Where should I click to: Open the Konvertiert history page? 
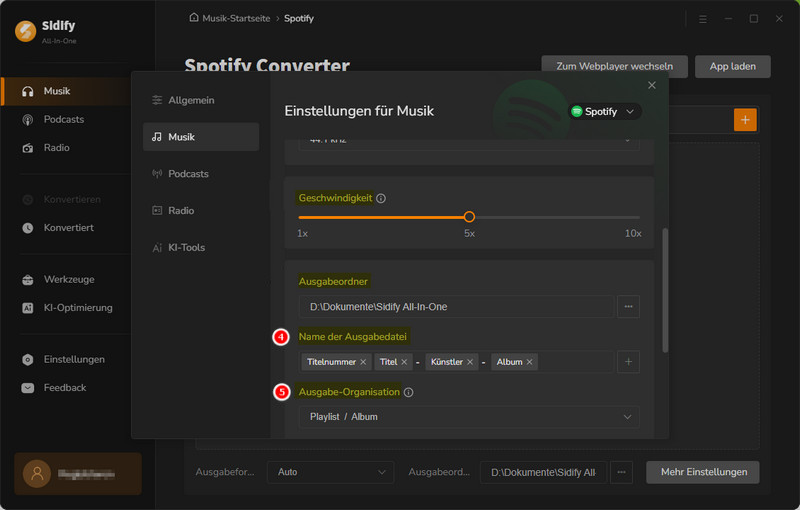pos(68,228)
